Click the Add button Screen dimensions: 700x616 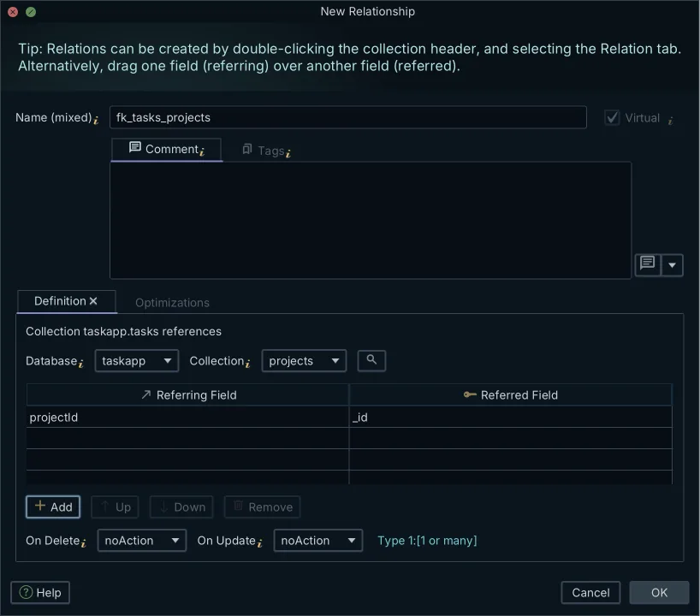click(x=53, y=506)
